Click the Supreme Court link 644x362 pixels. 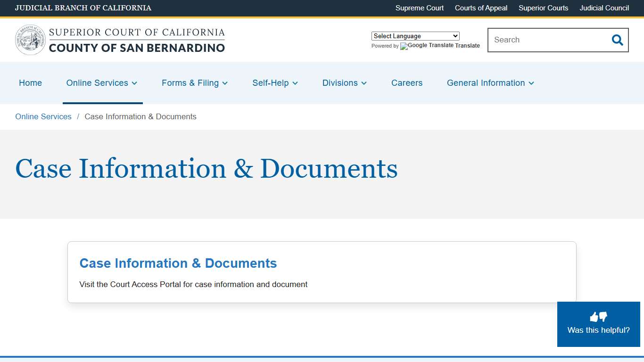click(x=419, y=8)
